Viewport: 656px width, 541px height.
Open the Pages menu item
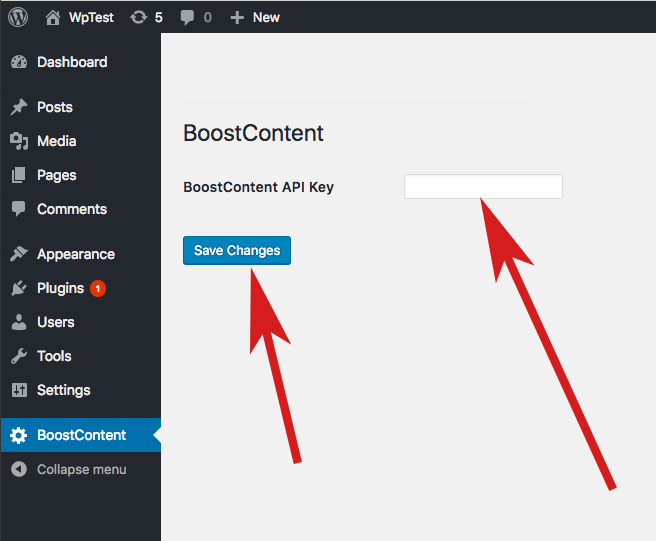pos(57,175)
